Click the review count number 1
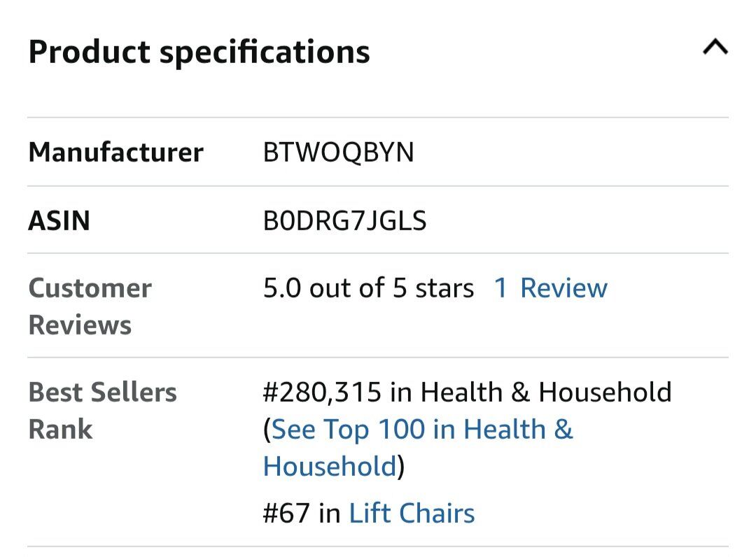The image size is (756, 557). [500, 288]
